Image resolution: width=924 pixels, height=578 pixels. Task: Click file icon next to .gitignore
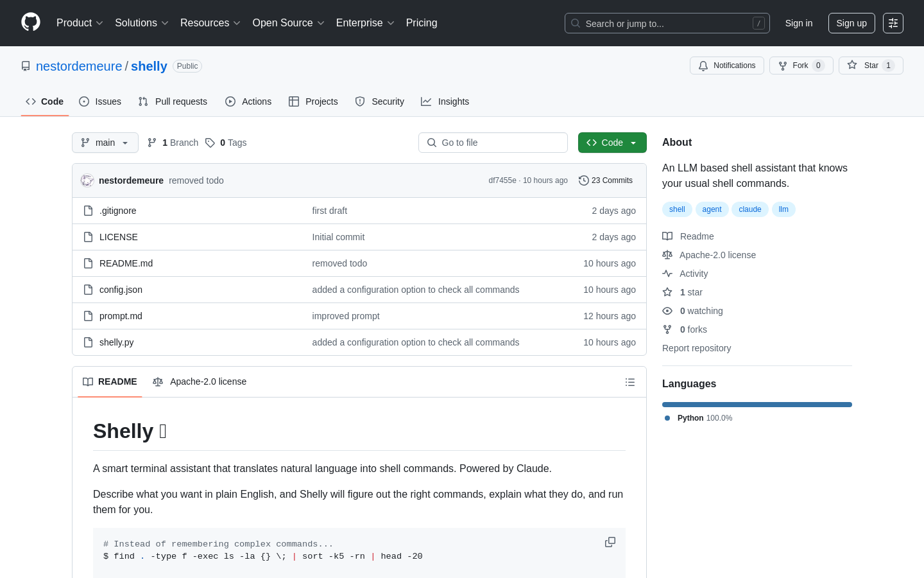pos(89,211)
